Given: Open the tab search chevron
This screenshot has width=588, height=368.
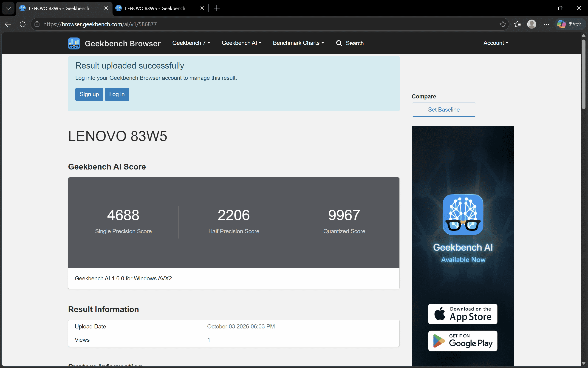Looking at the screenshot, I should pyautogui.click(x=8, y=8).
